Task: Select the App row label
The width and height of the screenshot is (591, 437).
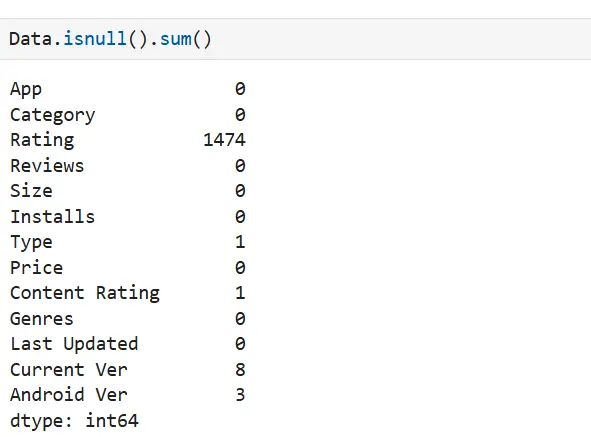Action: click(x=26, y=90)
